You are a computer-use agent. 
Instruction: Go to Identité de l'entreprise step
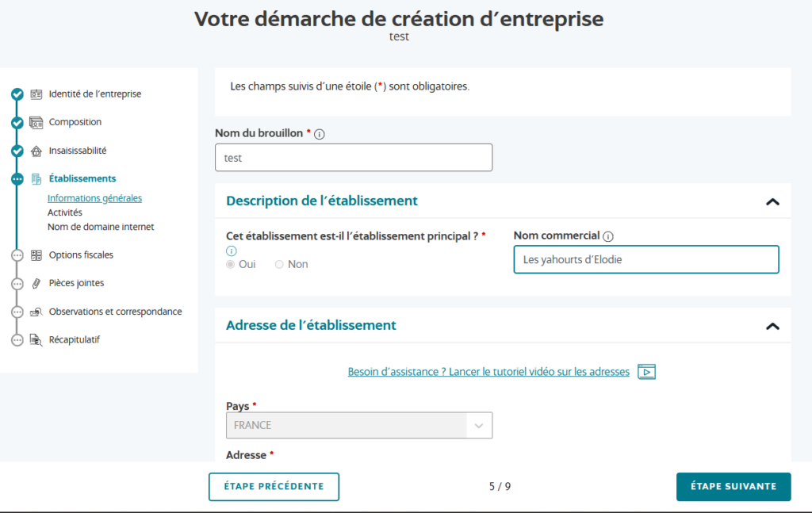click(x=95, y=94)
